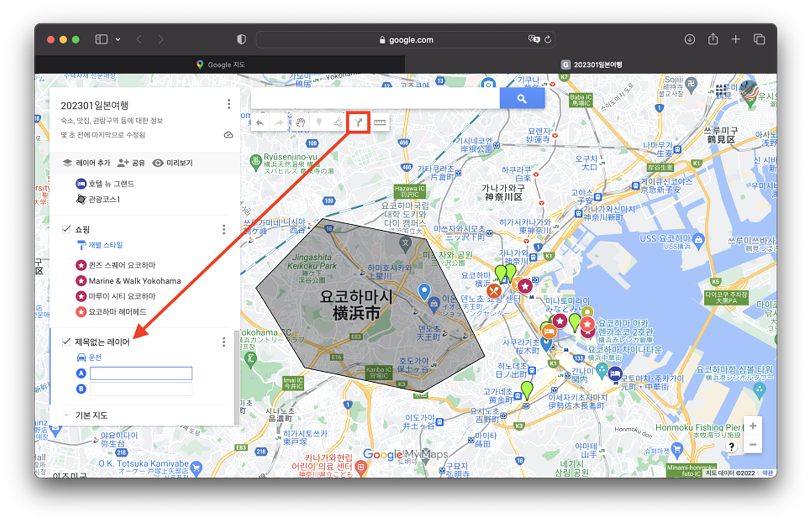Click the Safari share button
The height and width of the screenshot is (524, 812).
pyautogui.click(x=713, y=39)
